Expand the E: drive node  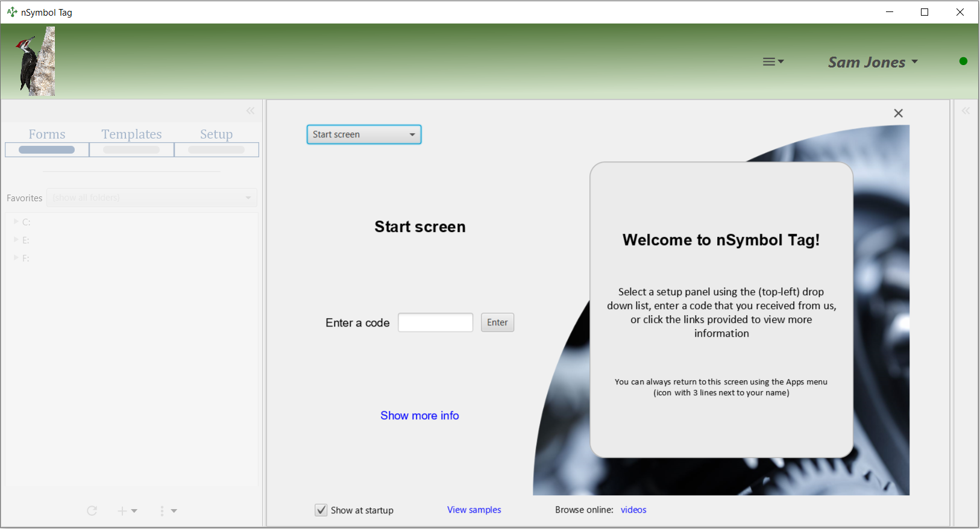(x=16, y=240)
